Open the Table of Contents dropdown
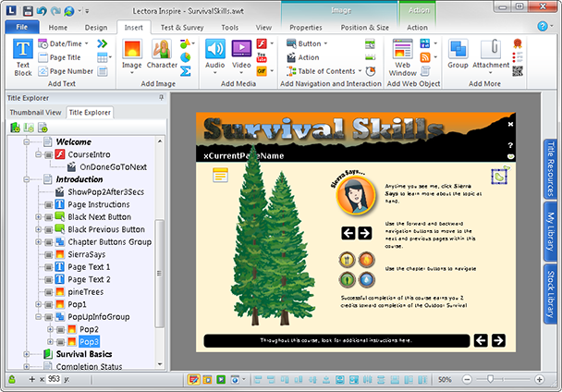The height and width of the screenshot is (392, 562). 360,71
